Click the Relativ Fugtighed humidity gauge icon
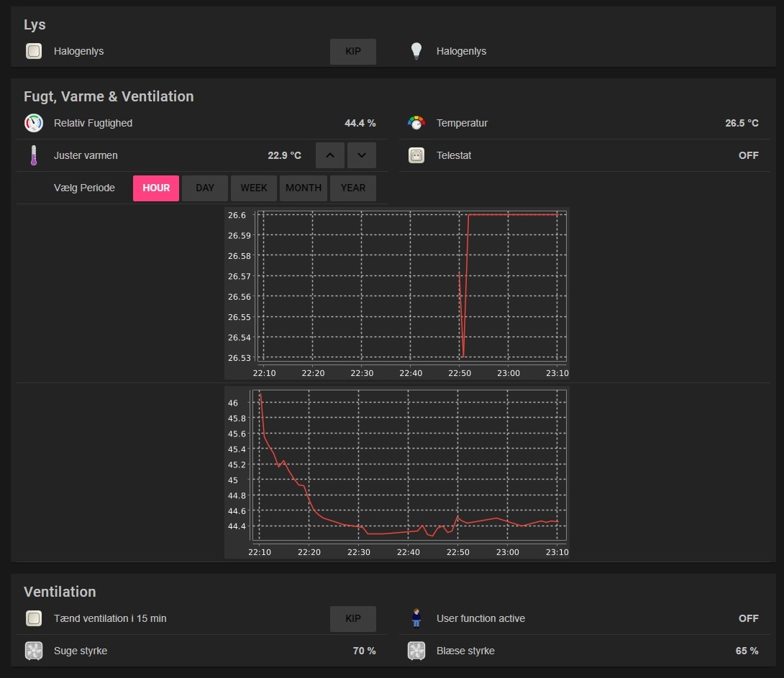 coord(33,123)
